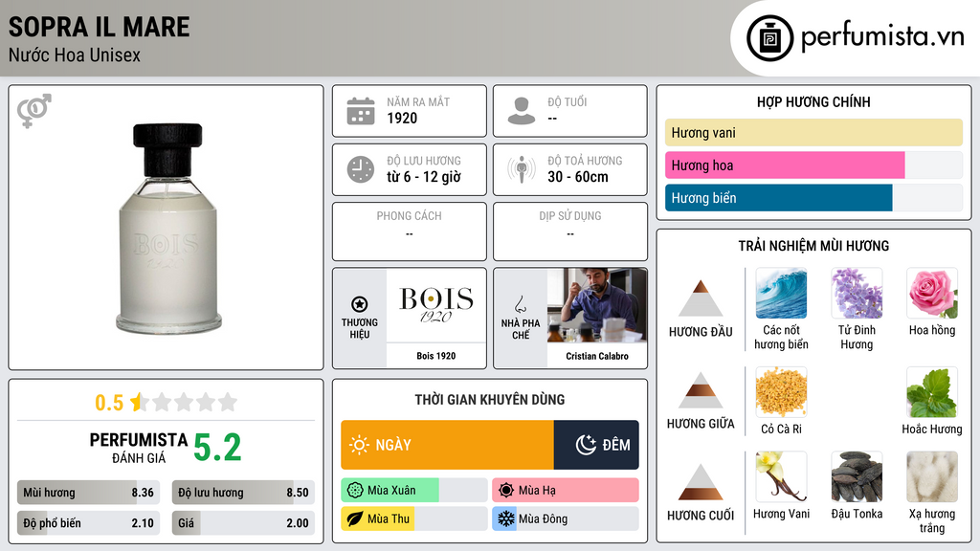Click the Bois 1920 brand name label

[x=436, y=356]
